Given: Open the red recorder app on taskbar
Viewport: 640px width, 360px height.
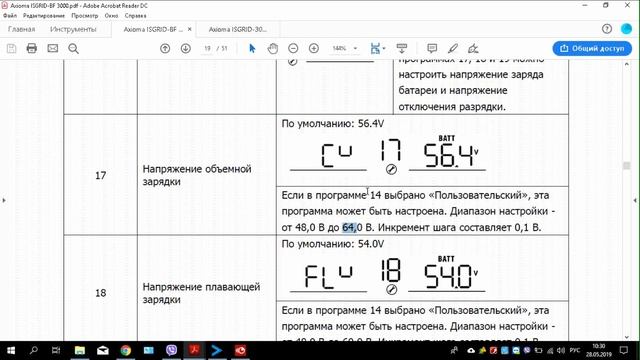Looking at the screenshot, I should tap(240, 351).
